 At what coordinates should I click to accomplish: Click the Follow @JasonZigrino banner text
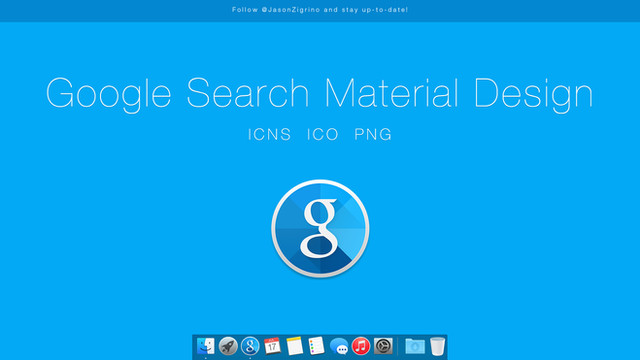pyautogui.click(x=320, y=10)
